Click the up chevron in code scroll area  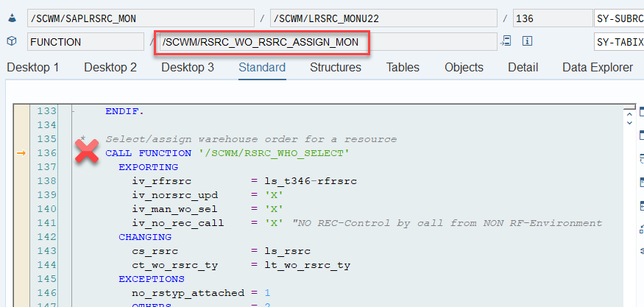(629, 114)
